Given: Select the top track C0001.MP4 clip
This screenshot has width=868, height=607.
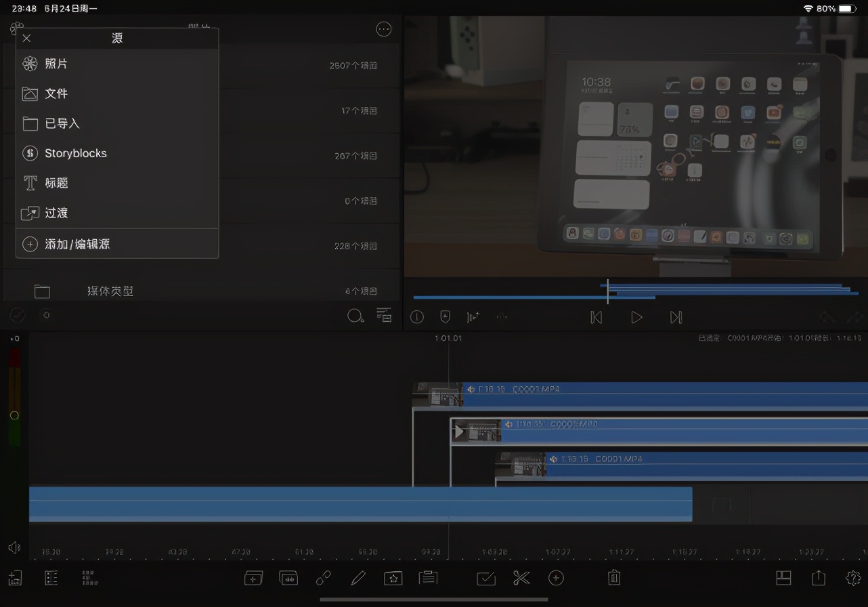Looking at the screenshot, I should coord(641,395).
